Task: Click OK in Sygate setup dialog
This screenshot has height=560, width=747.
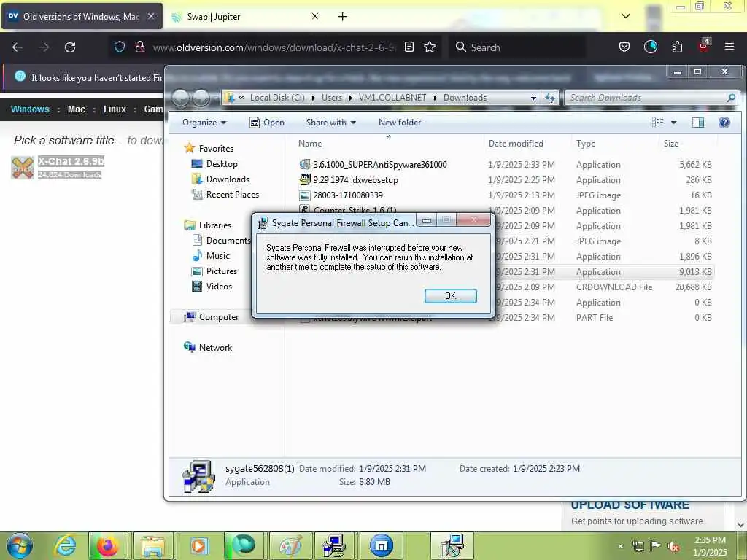Action: point(450,296)
